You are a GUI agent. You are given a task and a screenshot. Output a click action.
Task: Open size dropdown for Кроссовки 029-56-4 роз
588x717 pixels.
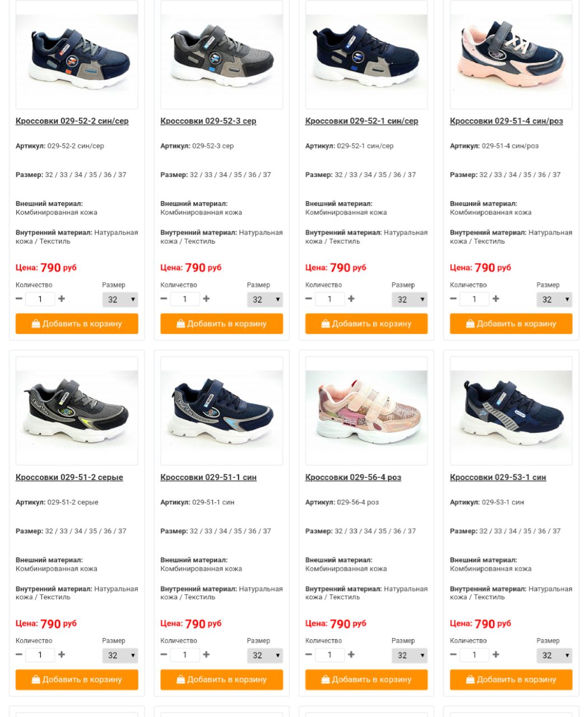click(409, 655)
